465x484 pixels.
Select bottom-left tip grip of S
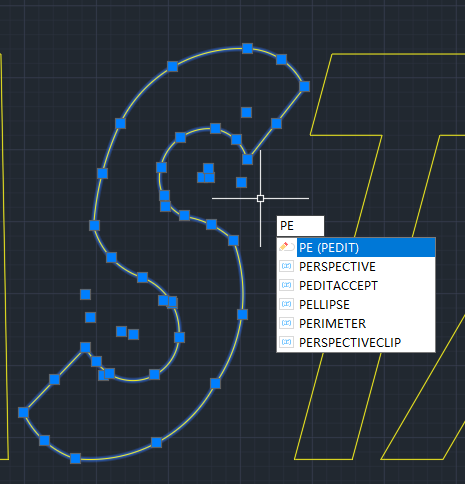(23, 413)
